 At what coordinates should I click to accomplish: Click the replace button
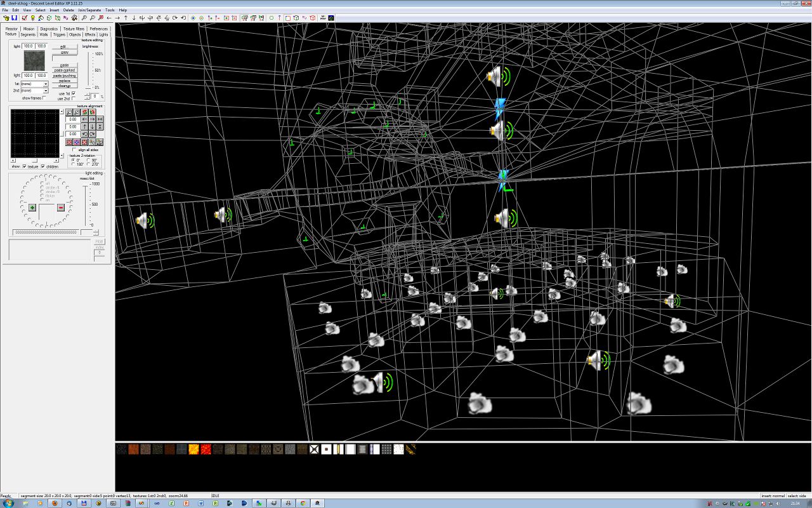65,81
